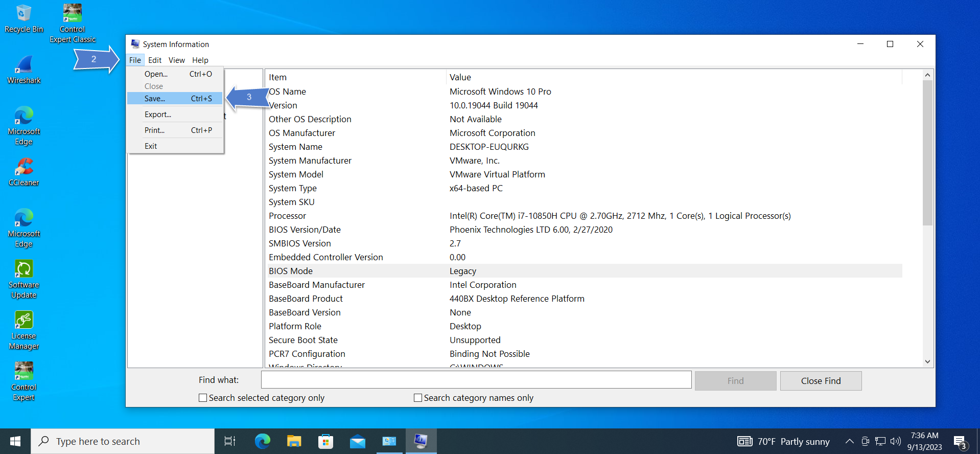Image resolution: width=980 pixels, height=454 pixels.
Task: Open the volume control tray icon
Action: 895,441
